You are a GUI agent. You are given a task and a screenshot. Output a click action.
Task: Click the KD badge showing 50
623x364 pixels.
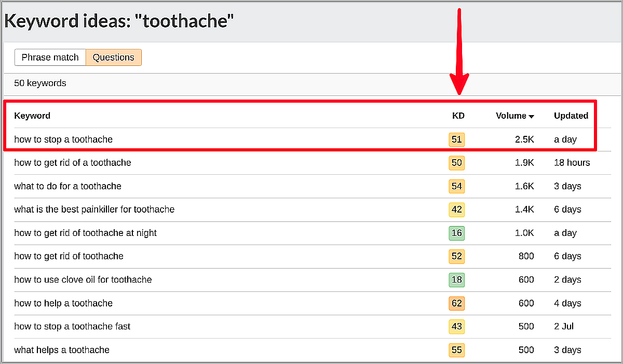click(456, 163)
